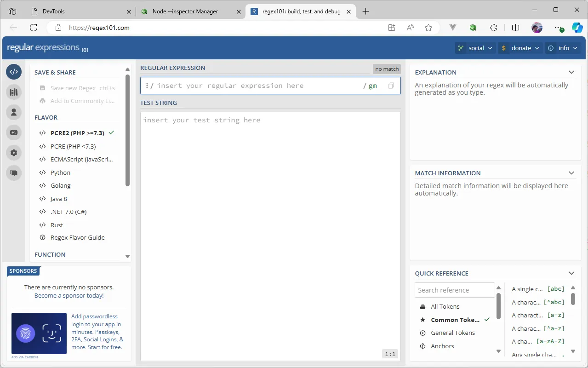Screen dimensions: 588x368
Task: Click the browser profile avatar
Action: click(x=537, y=28)
